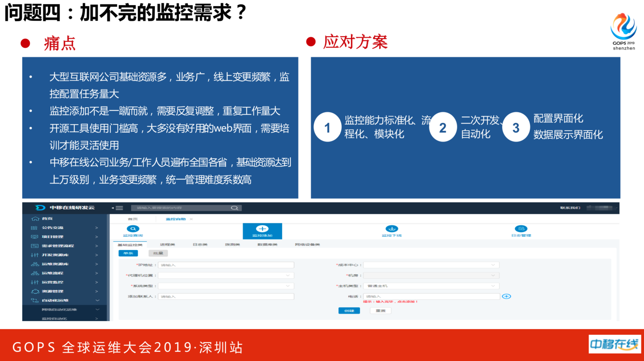Click the GOPS 2019 shenzhen logo
The height and width of the screenshot is (361, 644).
(x=624, y=31)
